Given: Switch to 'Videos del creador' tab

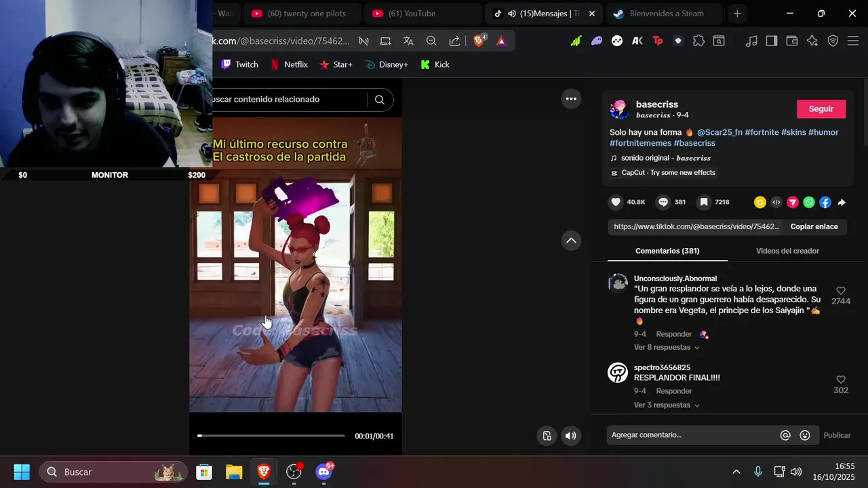Looking at the screenshot, I should pyautogui.click(x=787, y=251).
